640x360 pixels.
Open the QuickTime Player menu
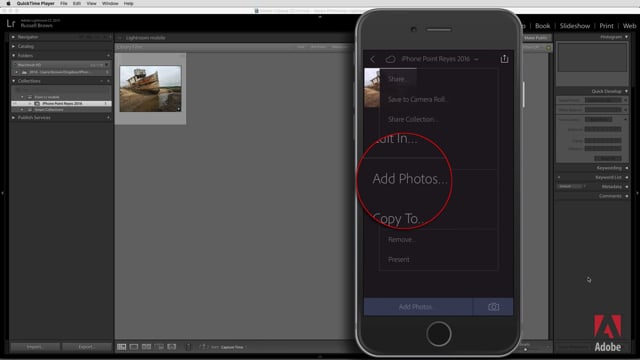36,3
